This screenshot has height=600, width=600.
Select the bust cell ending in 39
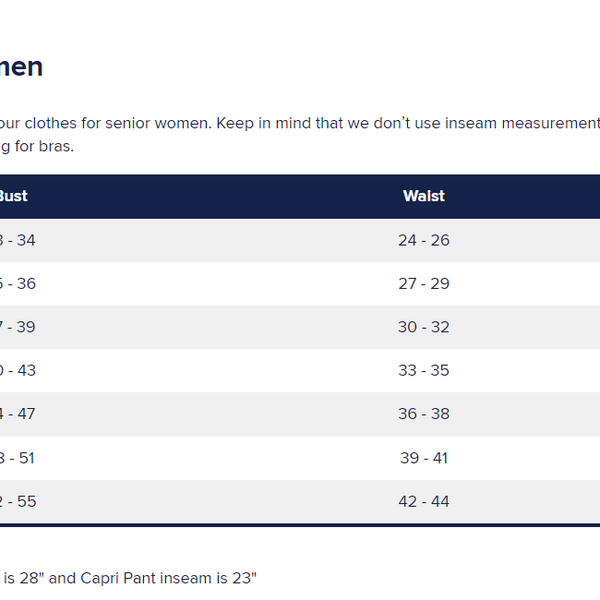tap(18, 327)
